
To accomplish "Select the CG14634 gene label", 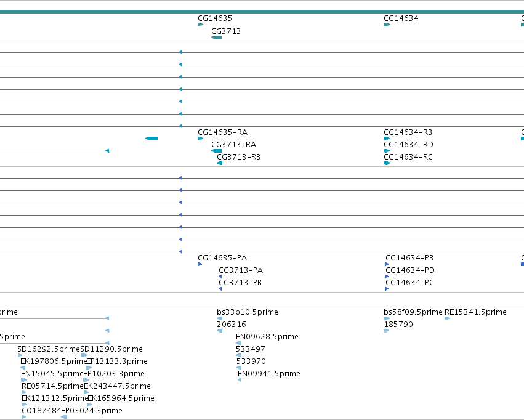I will [x=401, y=18].
